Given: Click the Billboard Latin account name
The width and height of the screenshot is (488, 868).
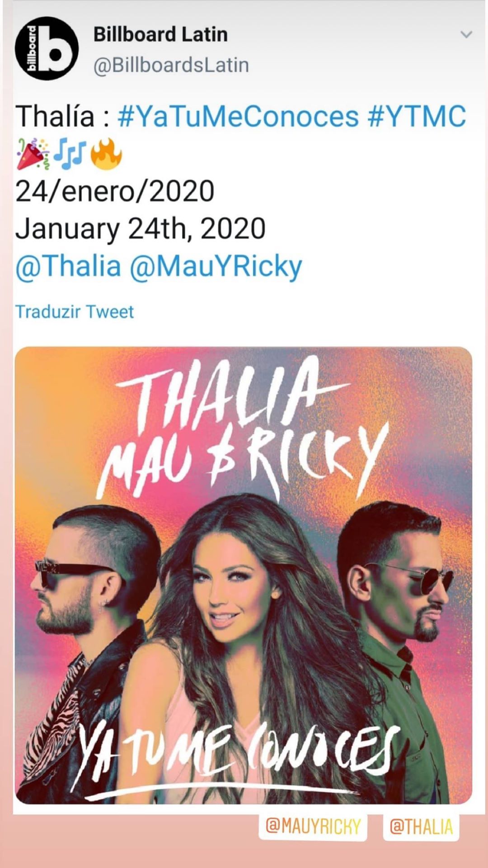Looking at the screenshot, I should [x=160, y=35].
